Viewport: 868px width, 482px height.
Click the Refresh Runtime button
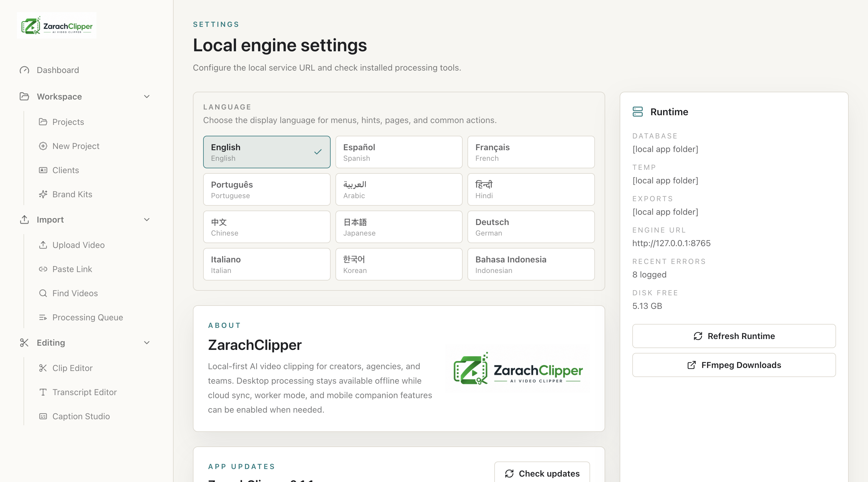(734, 336)
